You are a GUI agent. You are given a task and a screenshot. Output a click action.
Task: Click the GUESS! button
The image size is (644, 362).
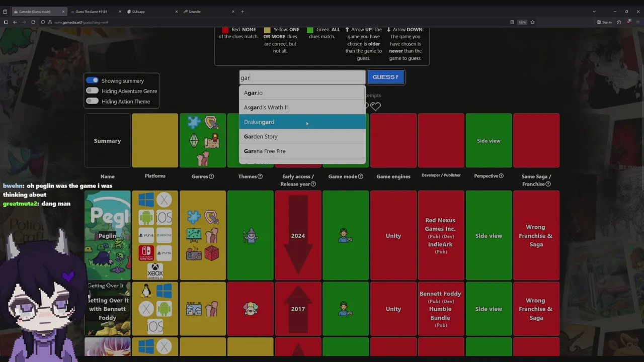click(x=385, y=77)
